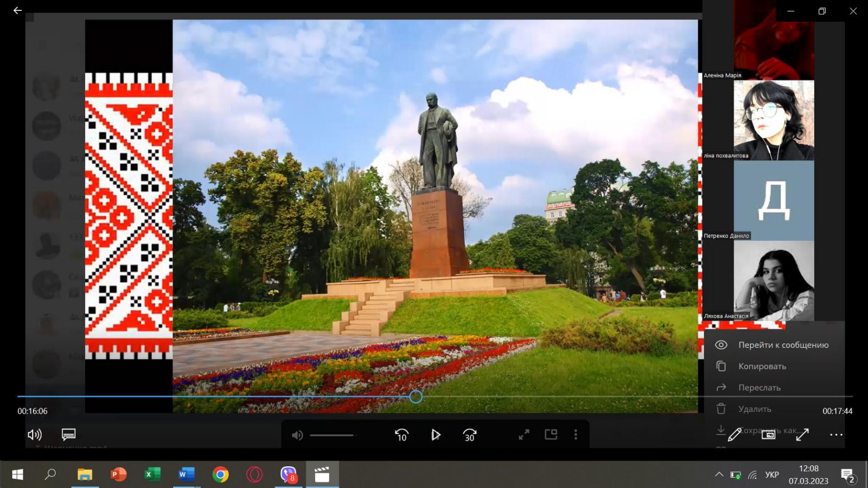Mute audio with the bottom-left speaker icon
This screenshot has width=868, height=488.
click(x=35, y=434)
